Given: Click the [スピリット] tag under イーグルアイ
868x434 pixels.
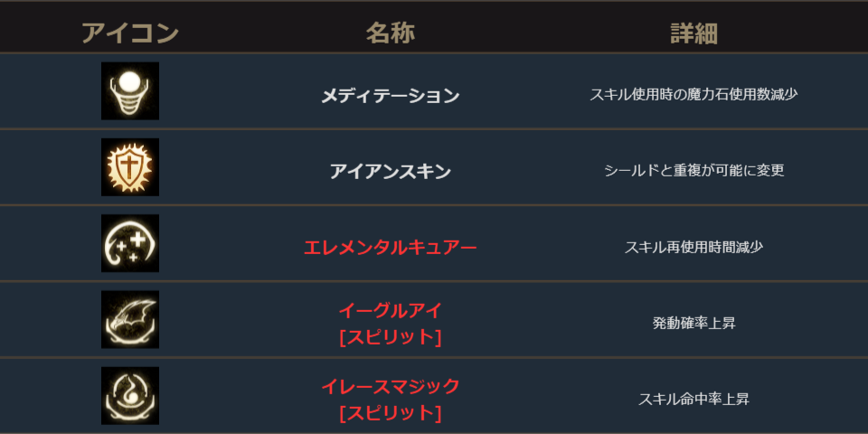Looking at the screenshot, I should [x=391, y=337].
